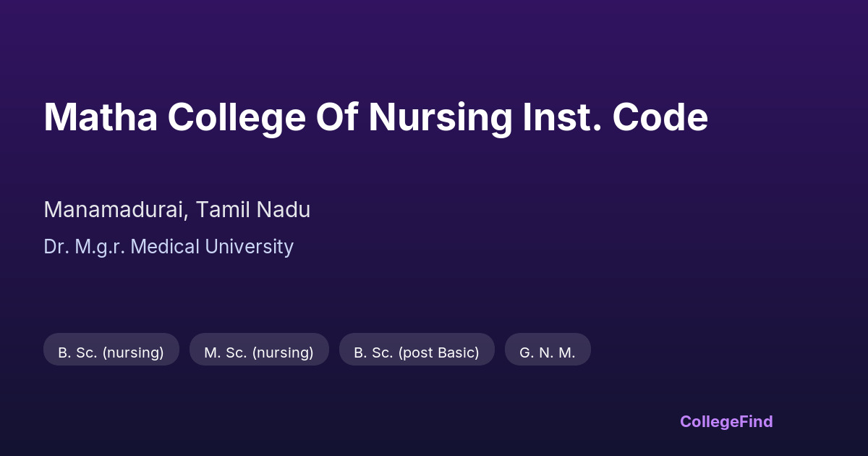Click the Manamadurai city name
This screenshot has height=456, width=868.
click(x=116, y=210)
